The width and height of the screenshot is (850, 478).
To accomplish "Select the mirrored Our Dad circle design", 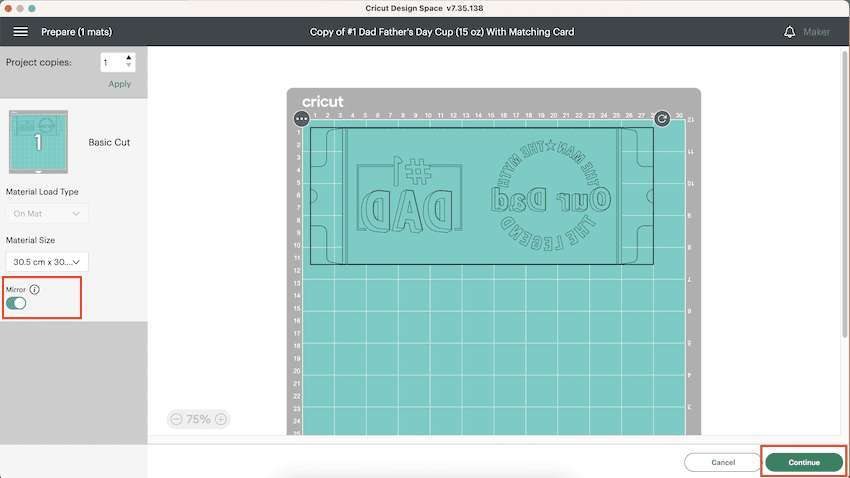I will click(550, 195).
